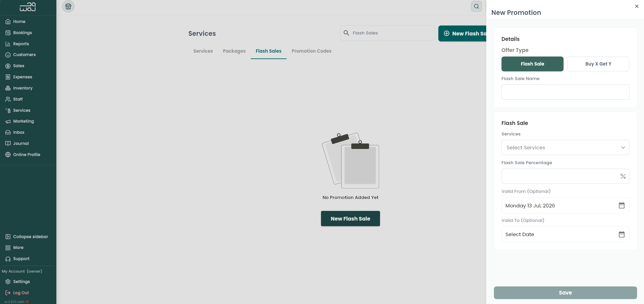Click the Save button
The width and height of the screenshot is (644, 304).
565,293
